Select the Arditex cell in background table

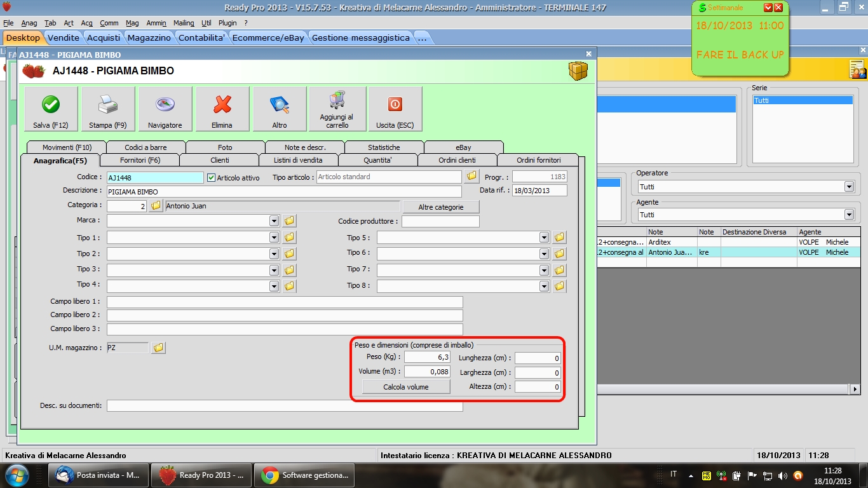point(672,242)
